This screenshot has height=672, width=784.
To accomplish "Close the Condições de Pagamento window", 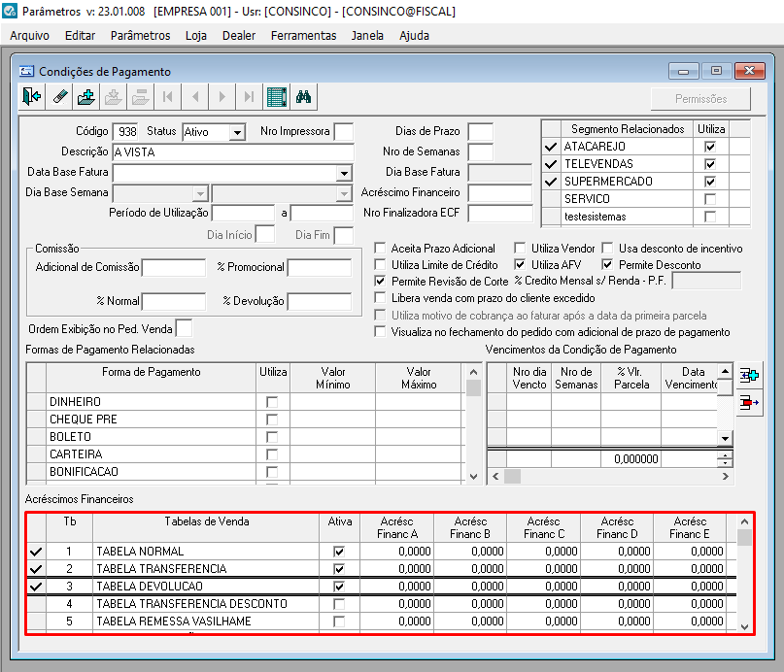I will [x=749, y=71].
